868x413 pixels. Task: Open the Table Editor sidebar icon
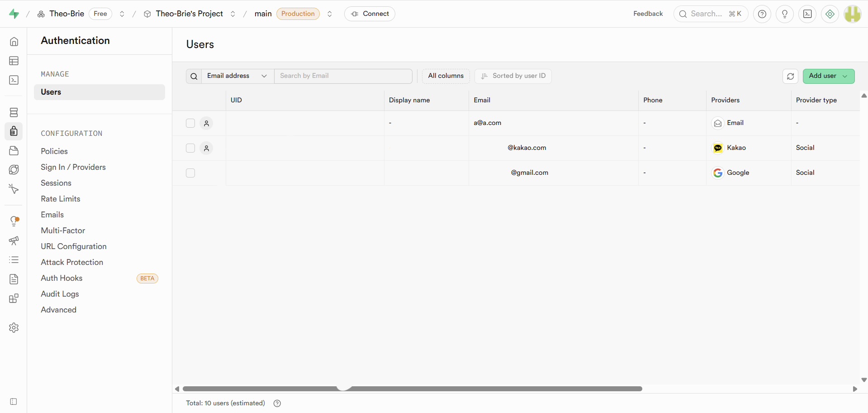click(14, 61)
